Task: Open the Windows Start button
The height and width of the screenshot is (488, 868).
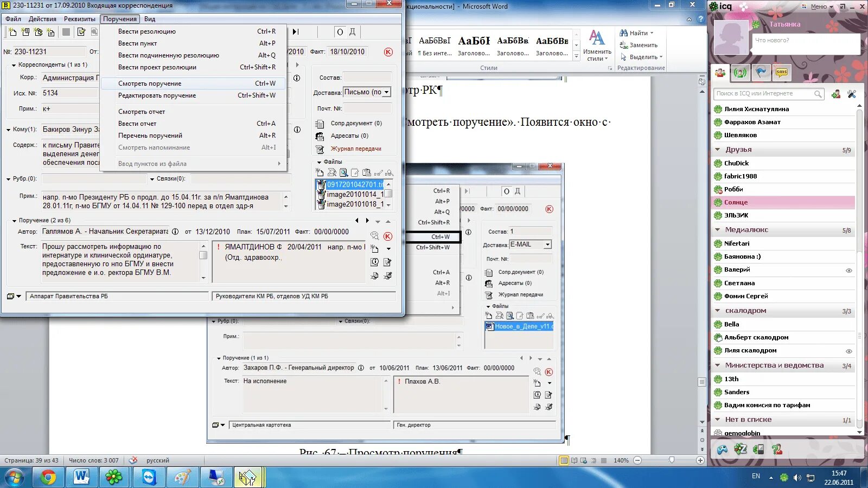Action: point(15,477)
